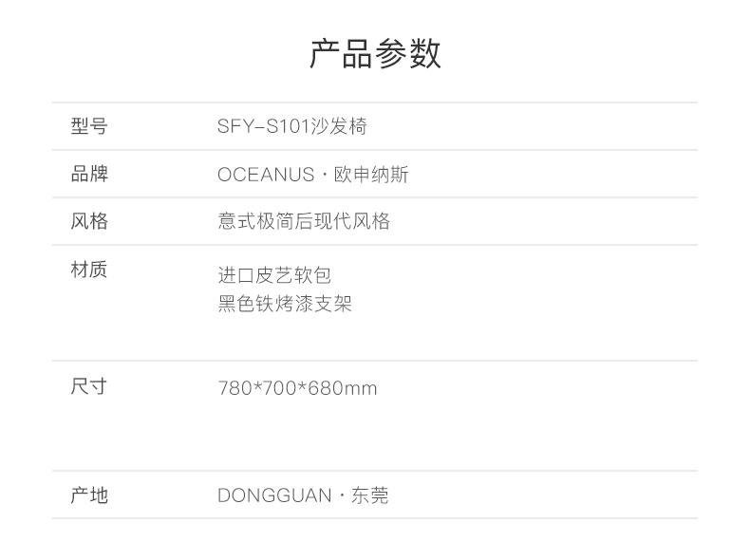Screen dimensions: 750x560
Task: Select the 风格 label
Action: (x=89, y=221)
